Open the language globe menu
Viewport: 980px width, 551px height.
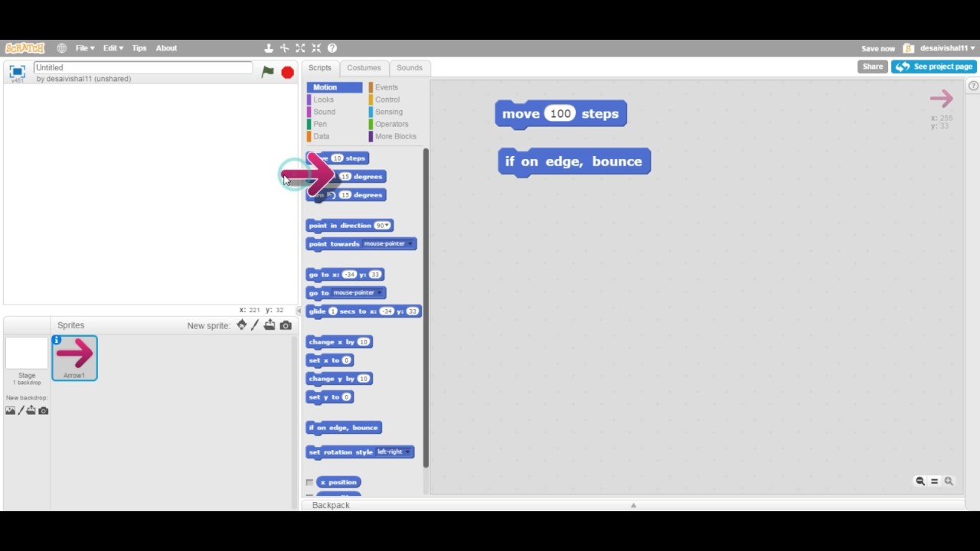click(x=61, y=48)
